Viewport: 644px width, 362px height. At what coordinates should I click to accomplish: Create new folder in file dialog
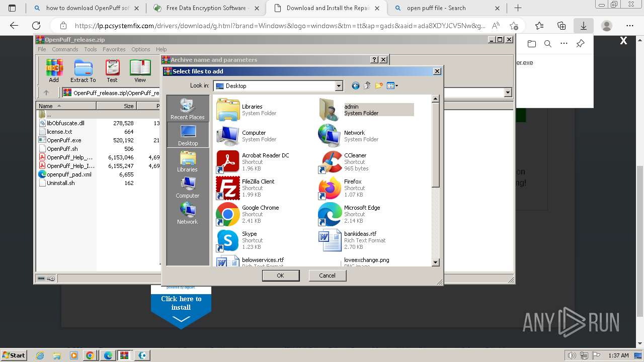pyautogui.click(x=379, y=86)
